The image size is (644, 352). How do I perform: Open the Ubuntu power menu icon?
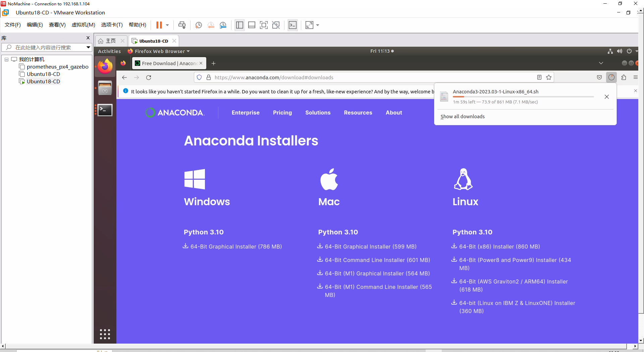coord(629,51)
